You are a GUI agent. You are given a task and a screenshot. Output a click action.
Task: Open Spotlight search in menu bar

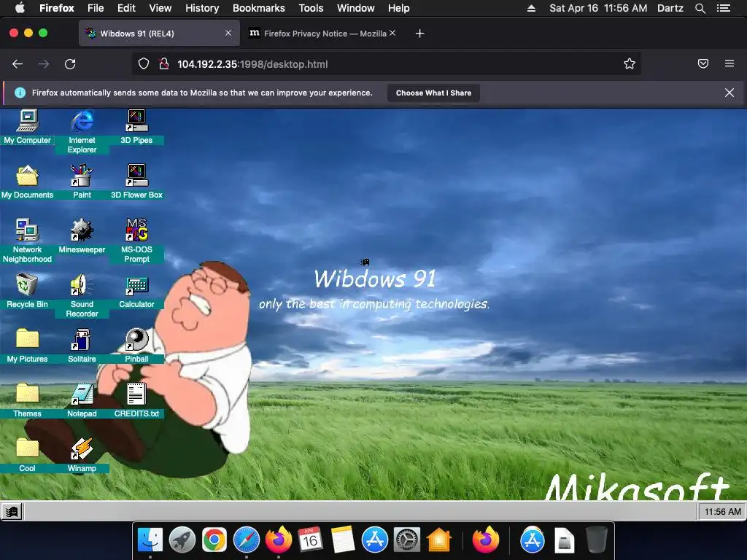click(x=700, y=8)
